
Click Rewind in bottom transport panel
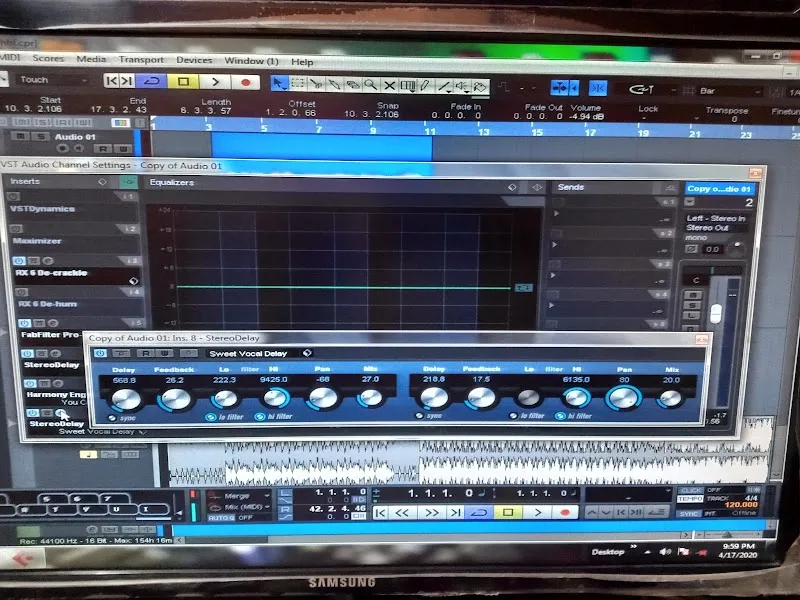(x=402, y=513)
